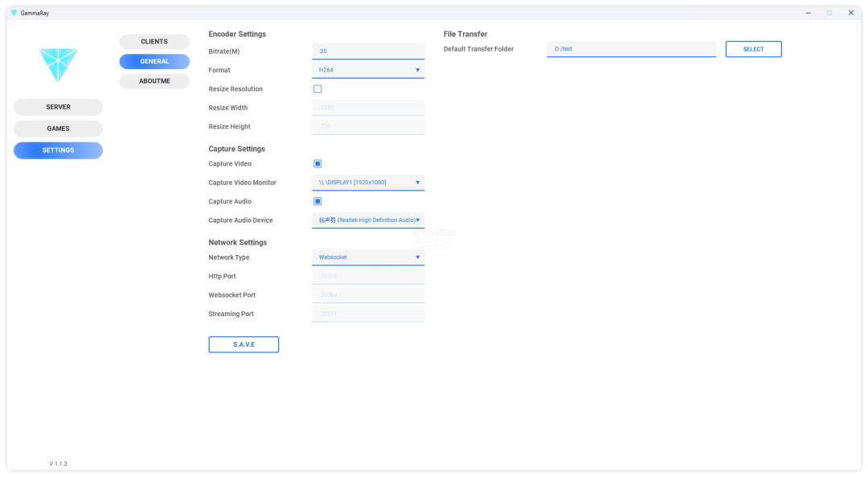Close the GammaRay window
This screenshot has height=477, width=868.
click(851, 13)
